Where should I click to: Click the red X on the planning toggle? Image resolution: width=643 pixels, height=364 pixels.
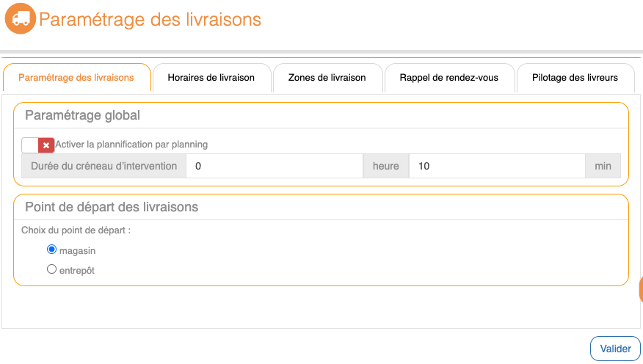click(x=46, y=145)
